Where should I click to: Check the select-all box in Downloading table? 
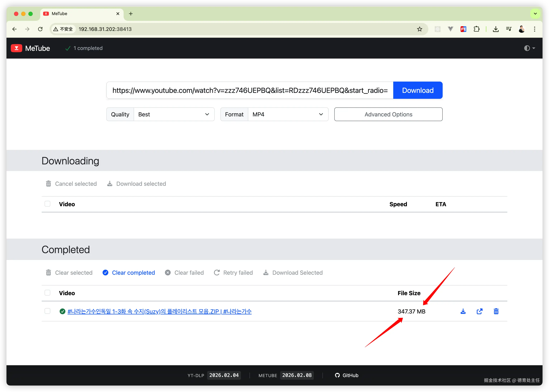click(48, 204)
